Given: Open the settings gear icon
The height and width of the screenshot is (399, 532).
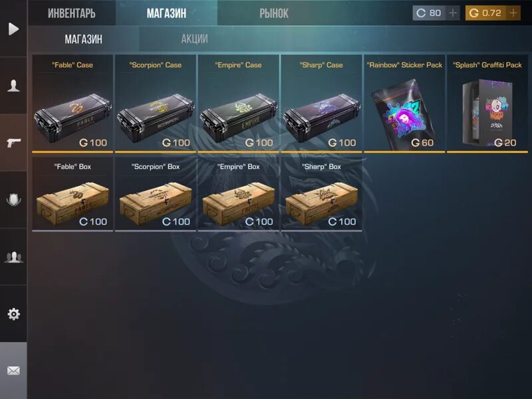Looking at the screenshot, I should [13, 314].
